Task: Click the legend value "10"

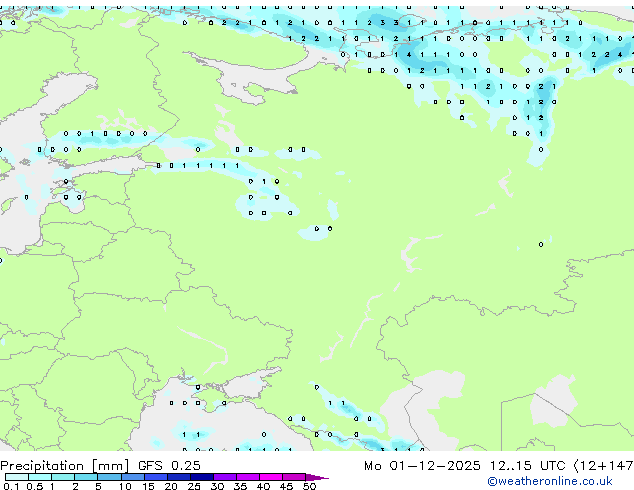Action: point(125,486)
